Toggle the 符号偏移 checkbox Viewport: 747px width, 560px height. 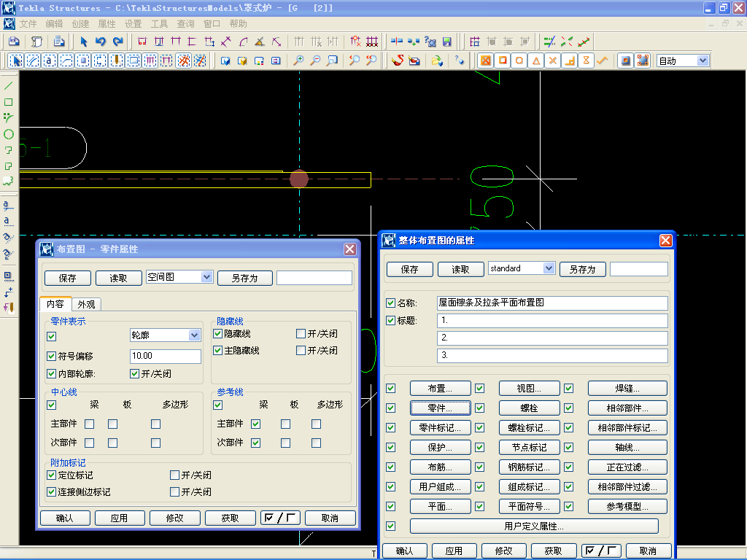pos(52,356)
